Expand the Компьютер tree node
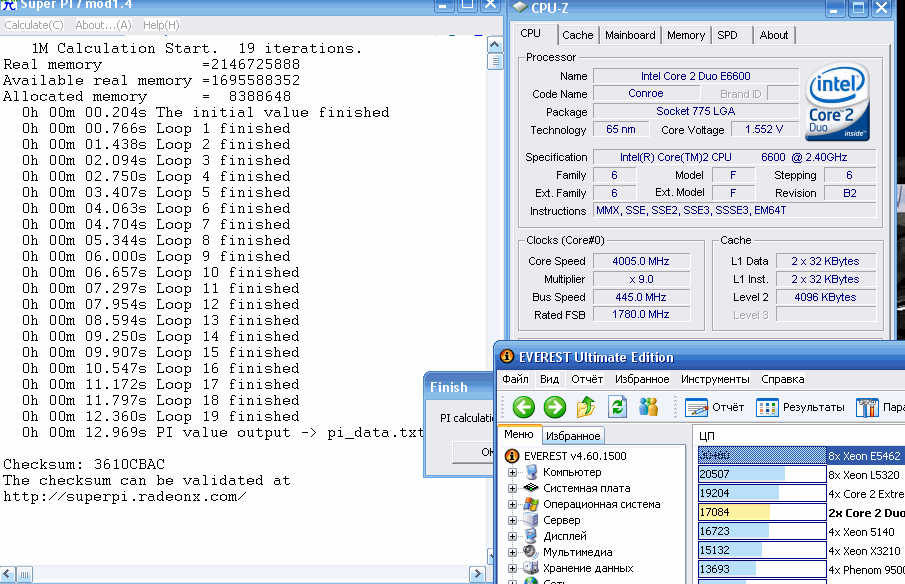This screenshot has height=584, width=905. pos(513,473)
